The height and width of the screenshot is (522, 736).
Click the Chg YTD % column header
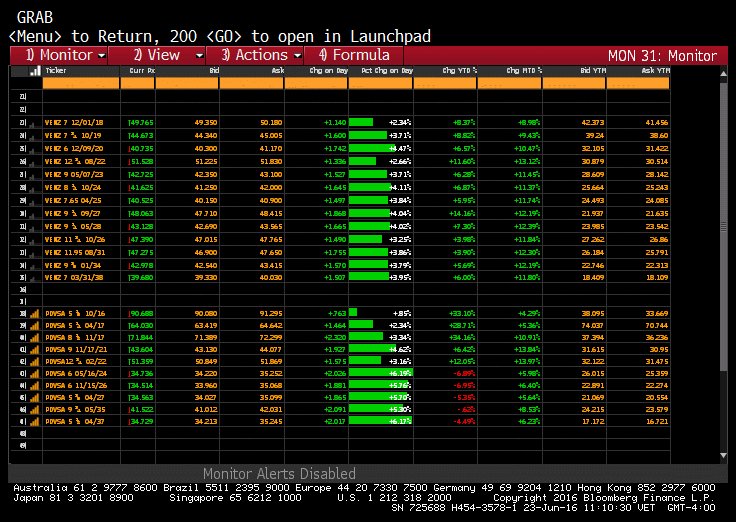460,70
